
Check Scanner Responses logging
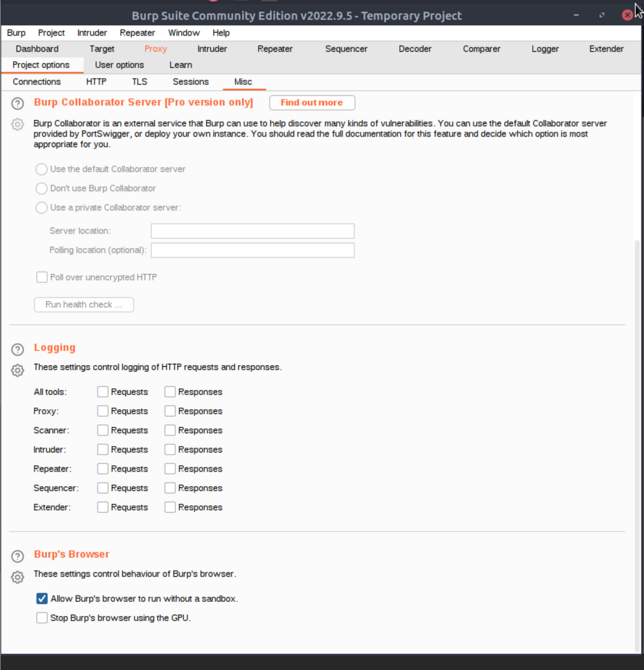click(x=170, y=430)
